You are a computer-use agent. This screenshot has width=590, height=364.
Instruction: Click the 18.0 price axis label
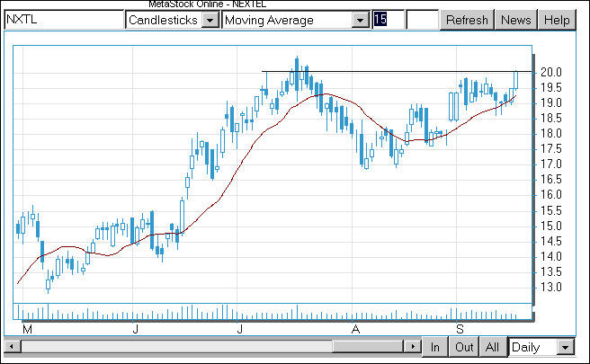(550, 133)
